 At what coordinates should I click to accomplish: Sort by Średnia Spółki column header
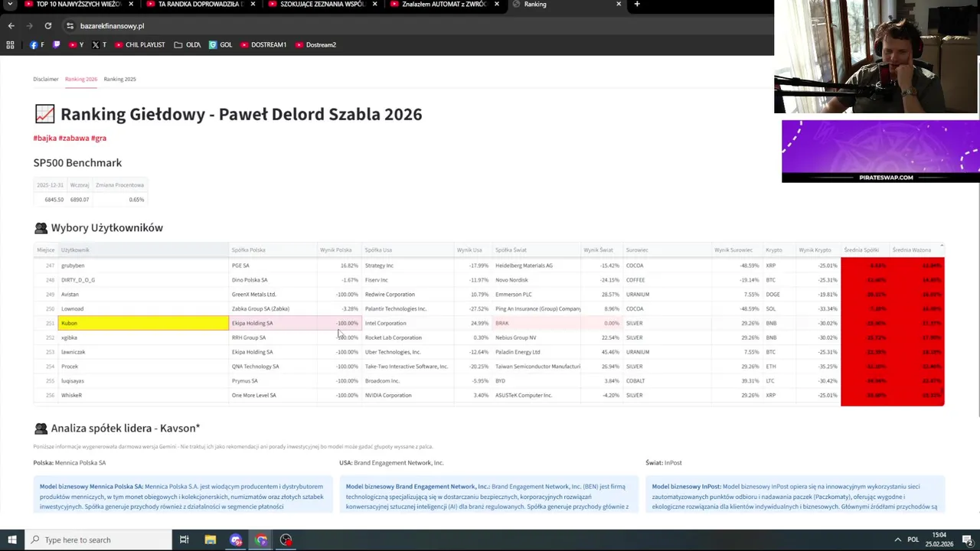coord(865,250)
